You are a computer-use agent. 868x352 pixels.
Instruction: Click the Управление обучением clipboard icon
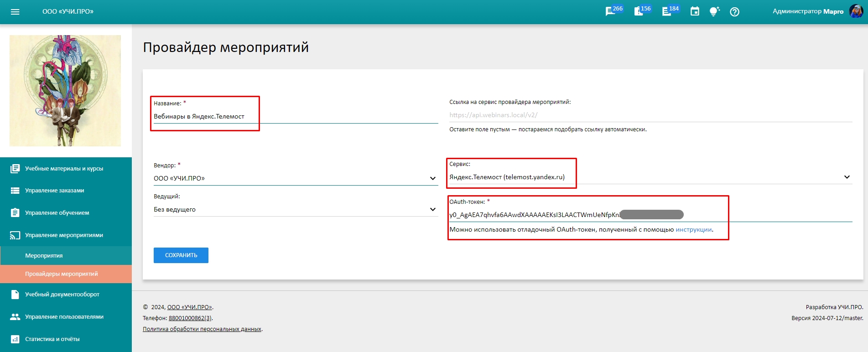(x=15, y=213)
